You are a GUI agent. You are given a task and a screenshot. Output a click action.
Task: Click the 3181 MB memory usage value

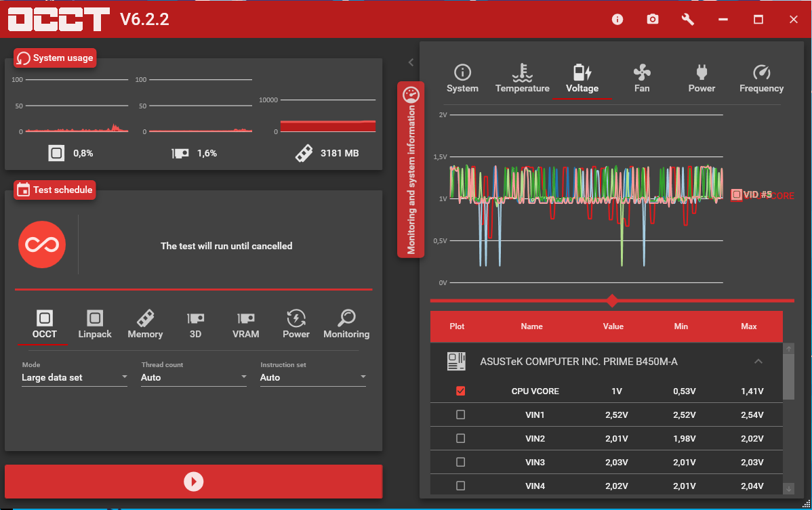340,153
